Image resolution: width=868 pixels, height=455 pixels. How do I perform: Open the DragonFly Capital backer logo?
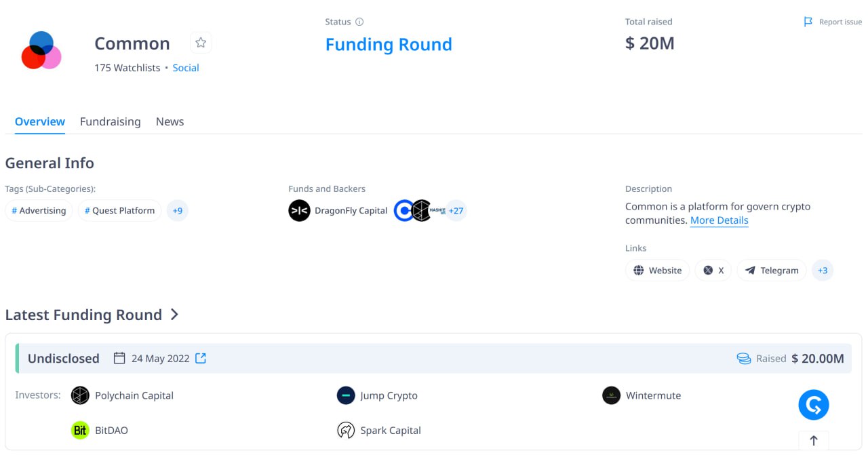[299, 211]
